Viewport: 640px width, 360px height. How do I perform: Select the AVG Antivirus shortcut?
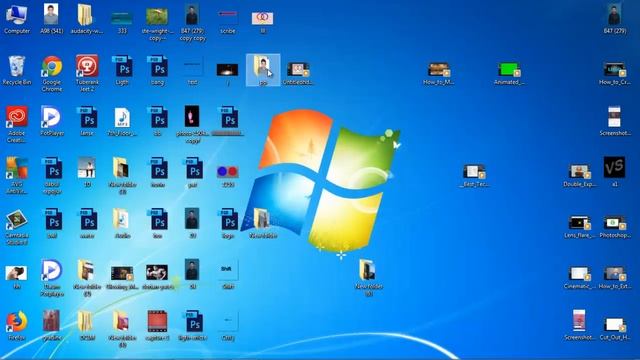click(x=17, y=176)
